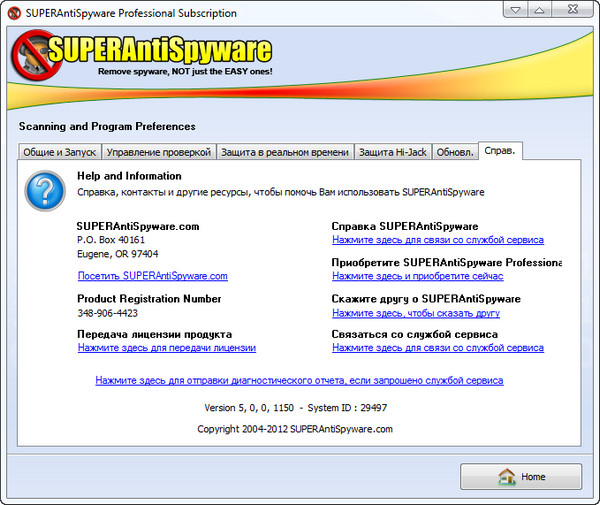Image resolution: width=600 pixels, height=505 pixels.
Task: Click the diagnostic report submission link
Action: click(x=299, y=381)
